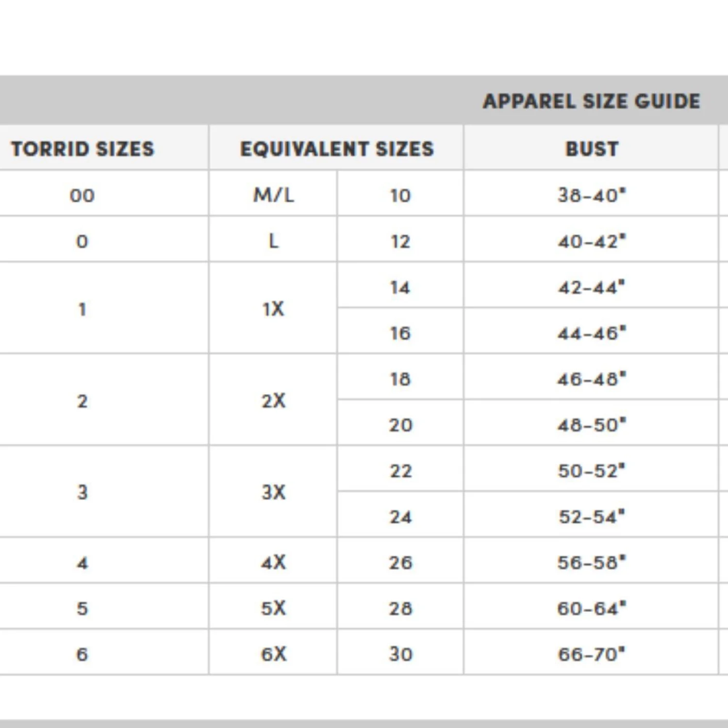The image size is (728, 728).
Task: Click bust measurement 50-52" cell
Action: point(591,471)
